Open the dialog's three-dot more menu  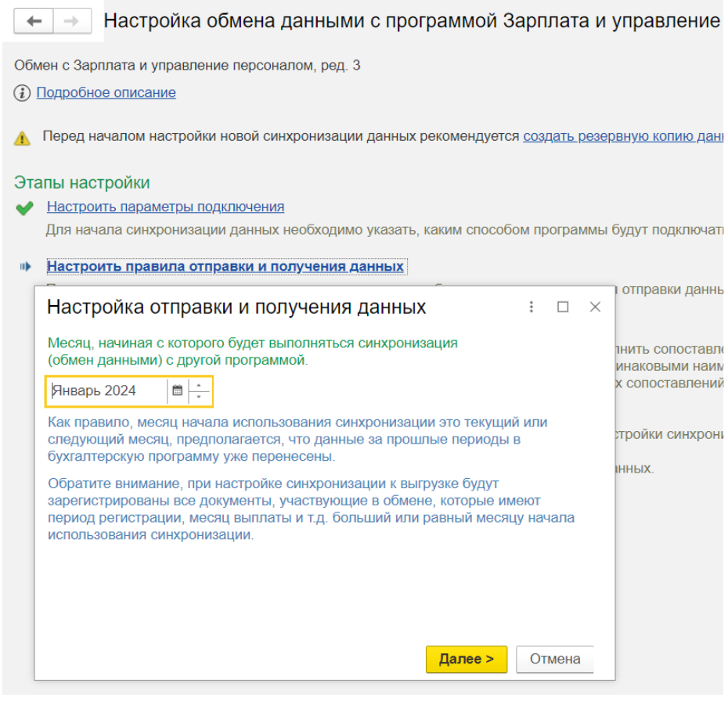(x=532, y=307)
